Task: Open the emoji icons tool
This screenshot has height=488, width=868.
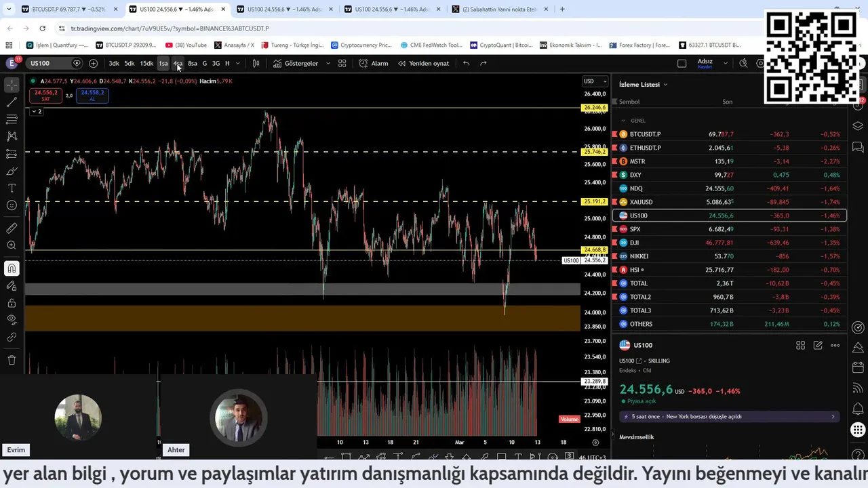Action: pyautogui.click(x=12, y=205)
